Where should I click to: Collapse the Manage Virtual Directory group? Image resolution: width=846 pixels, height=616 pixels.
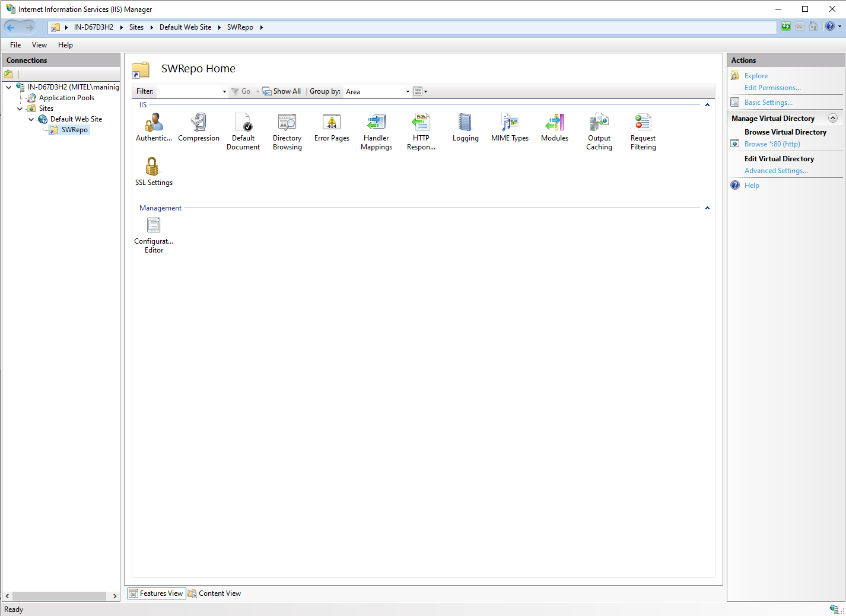(x=833, y=118)
